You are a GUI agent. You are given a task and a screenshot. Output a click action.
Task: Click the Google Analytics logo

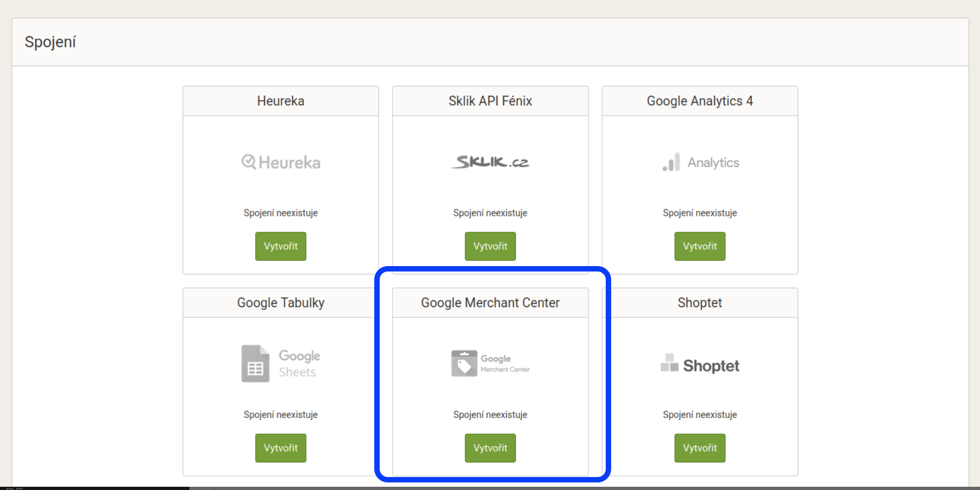(700, 162)
